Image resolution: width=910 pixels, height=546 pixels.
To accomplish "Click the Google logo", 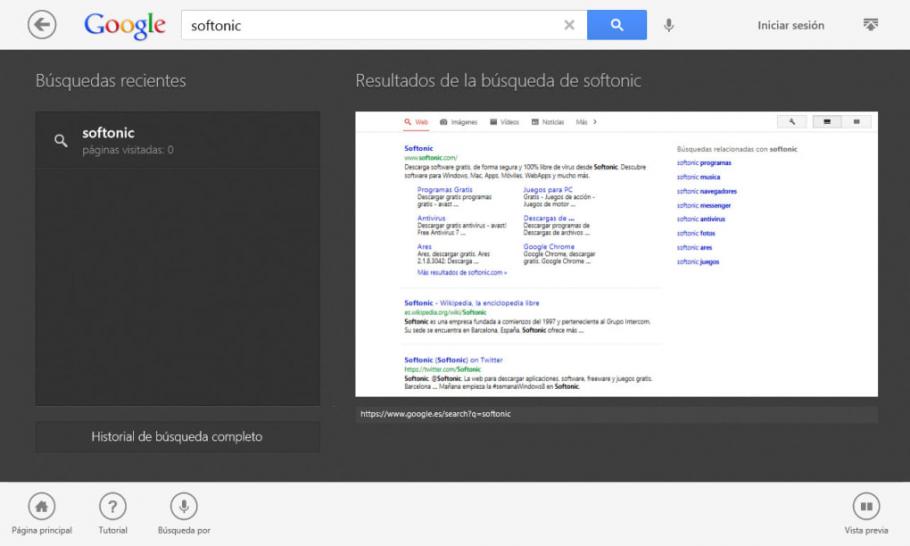I will tap(123, 26).
